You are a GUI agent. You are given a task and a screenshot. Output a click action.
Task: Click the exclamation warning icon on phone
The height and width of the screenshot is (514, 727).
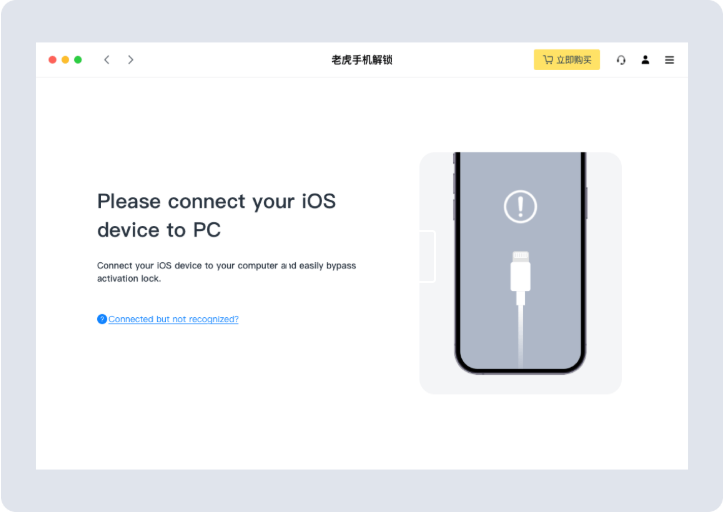click(520, 207)
